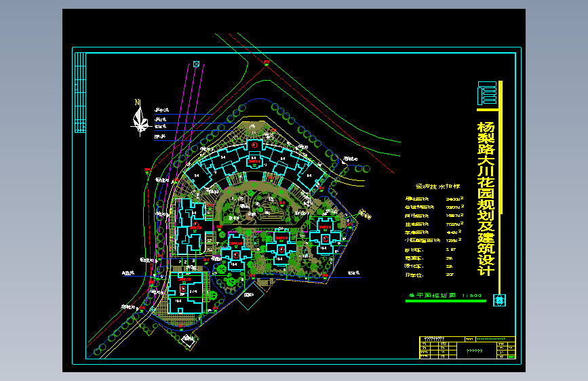Select the cyan diamond-shaped outline below the garden
The height and width of the screenshot is (381, 588).
pos(249,296)
